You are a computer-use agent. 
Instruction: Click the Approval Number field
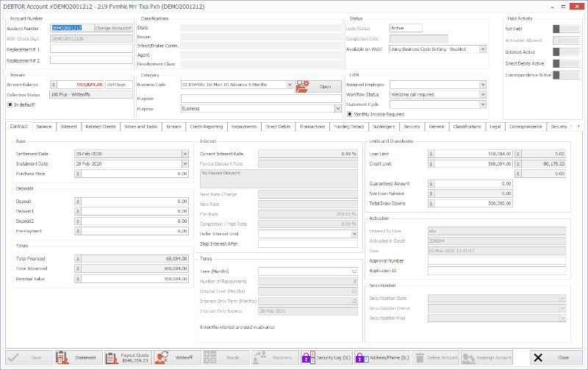tap(497, 260)
